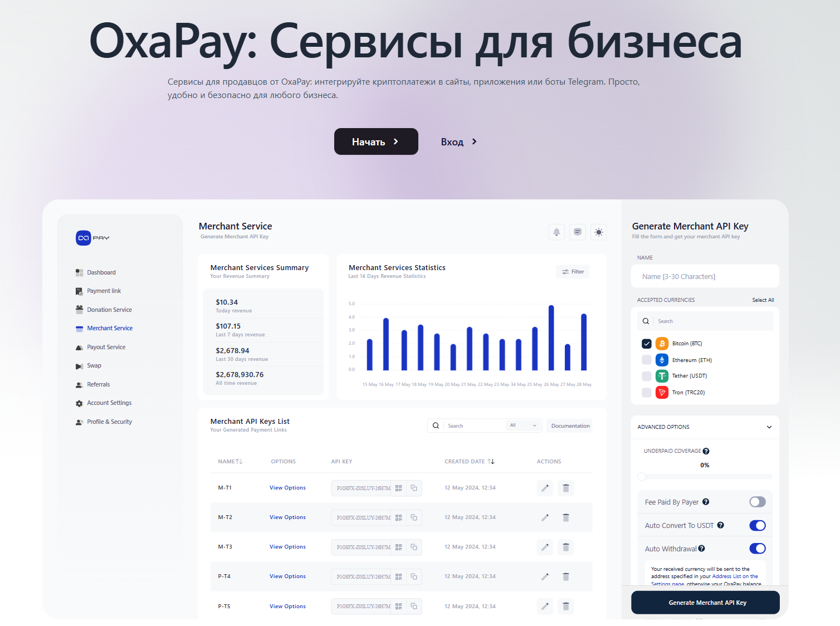This screenshot has width=840, height=626.
Task: Uncheck the Bitcoin (BTC) checkbox
Action: click(647, 344)
